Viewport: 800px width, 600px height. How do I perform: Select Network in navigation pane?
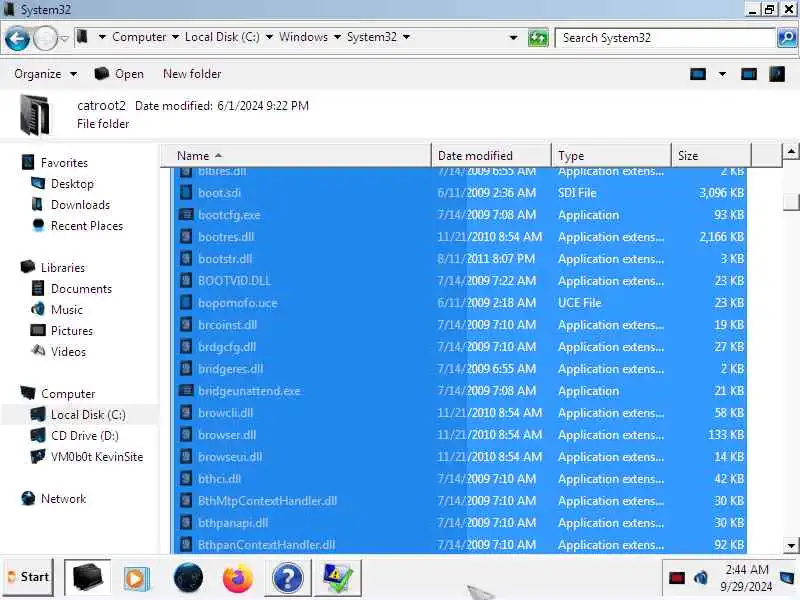click(63, 498)
